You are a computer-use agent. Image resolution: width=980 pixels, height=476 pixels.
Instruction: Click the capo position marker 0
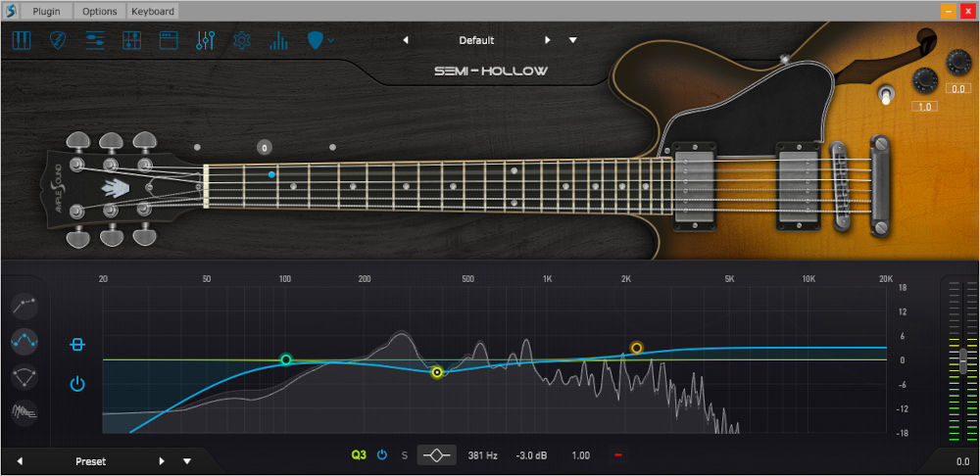coord(265,148)
